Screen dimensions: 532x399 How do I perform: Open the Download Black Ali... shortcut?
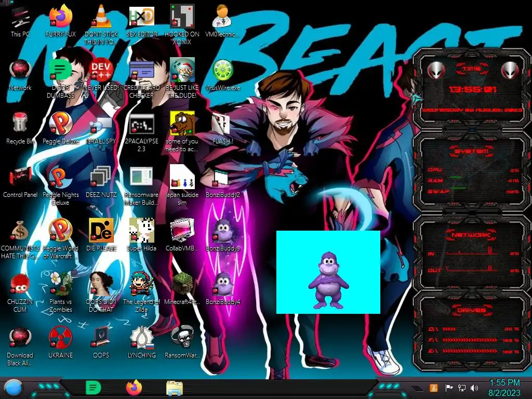pos(20,346)
